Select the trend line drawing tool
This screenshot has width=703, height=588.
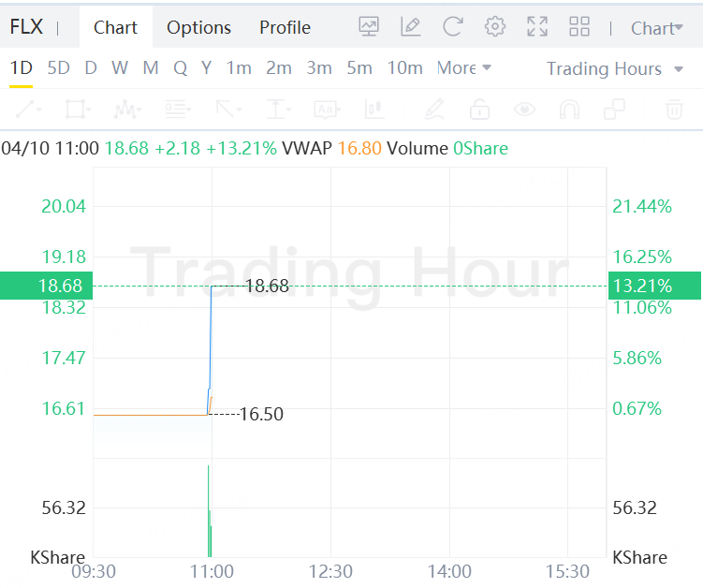28,110
